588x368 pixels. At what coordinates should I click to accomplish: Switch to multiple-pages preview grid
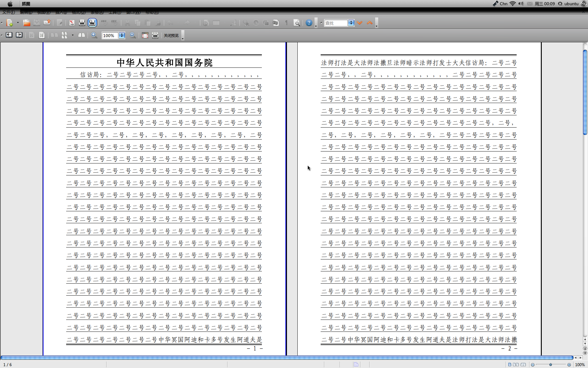[x=65, y=35]
